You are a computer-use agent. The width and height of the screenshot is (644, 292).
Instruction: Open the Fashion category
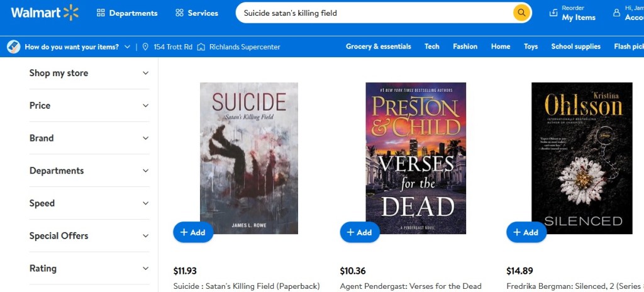point(465,47)
